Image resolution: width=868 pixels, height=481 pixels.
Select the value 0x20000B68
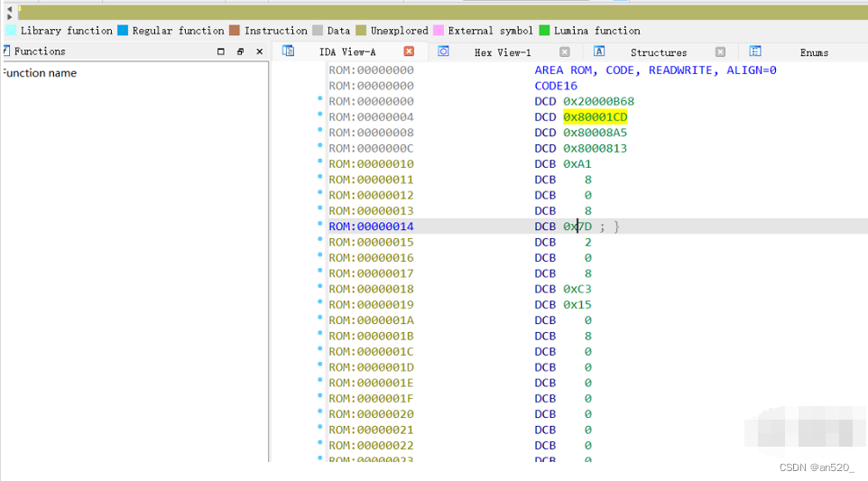pyautogui.click(x=598, y=101)
